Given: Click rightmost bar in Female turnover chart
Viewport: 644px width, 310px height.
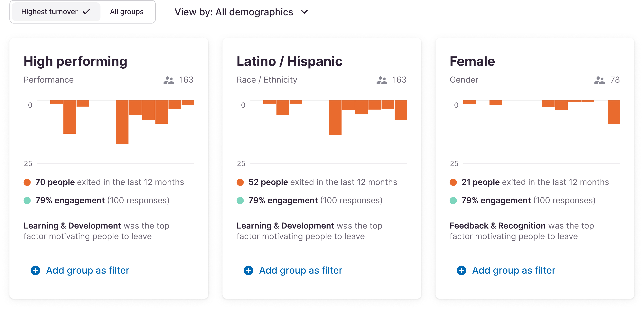Looking at the screenshot, I should [x=614, y=112].
